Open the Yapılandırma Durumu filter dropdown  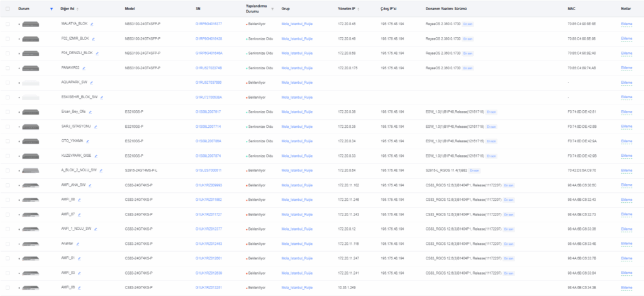272,9
